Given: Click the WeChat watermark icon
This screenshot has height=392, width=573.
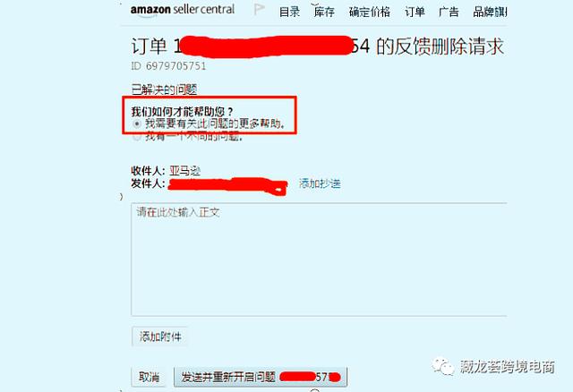Looking at the screenshot, I should point(442,366).
